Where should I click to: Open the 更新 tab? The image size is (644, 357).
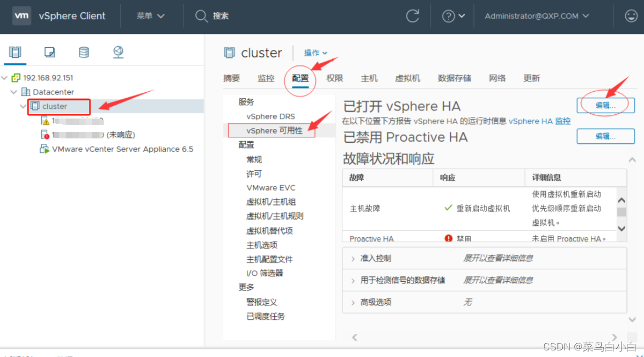tap(532, 78)
